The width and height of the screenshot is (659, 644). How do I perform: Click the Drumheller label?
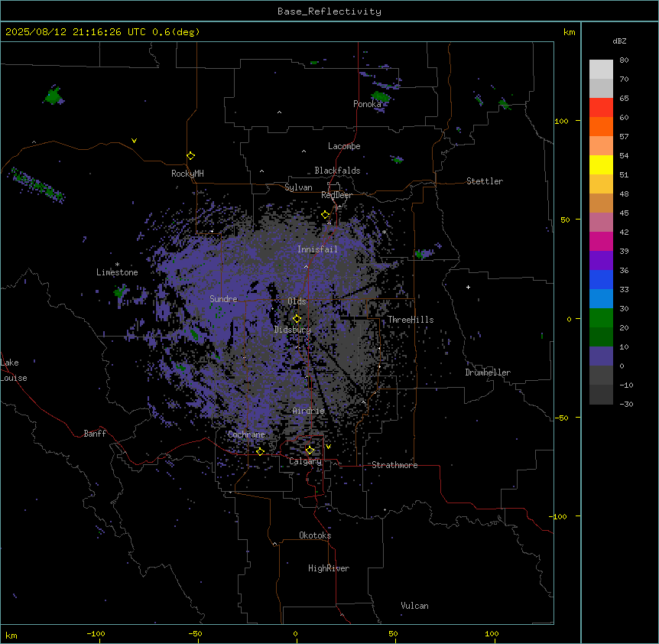pos(488,372)
